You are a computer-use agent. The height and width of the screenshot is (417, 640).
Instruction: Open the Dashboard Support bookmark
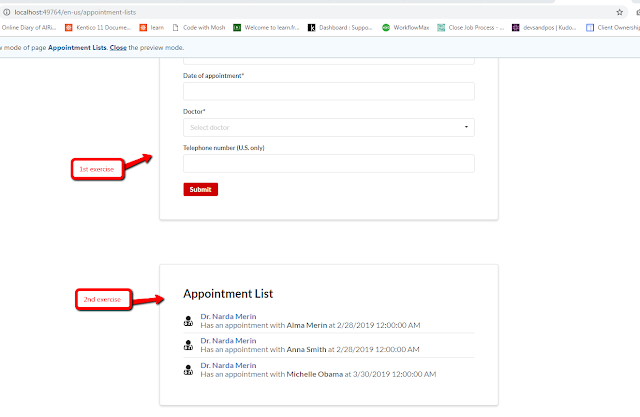pos(340,27)
